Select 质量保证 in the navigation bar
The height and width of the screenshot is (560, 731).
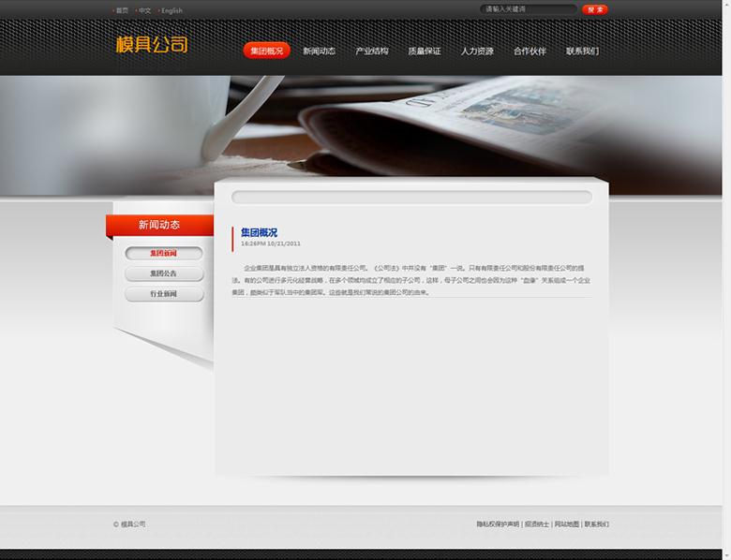(x=425, y=51)
